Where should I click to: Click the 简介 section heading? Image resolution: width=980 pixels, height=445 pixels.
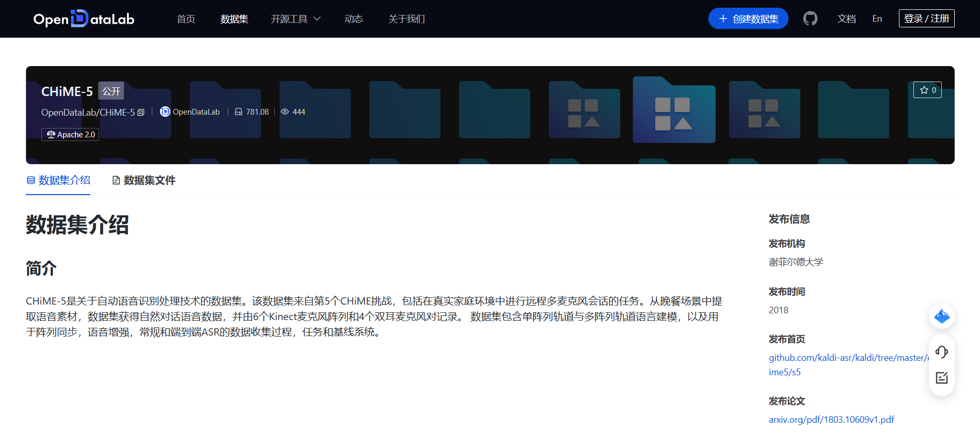(x=41, y=268)
